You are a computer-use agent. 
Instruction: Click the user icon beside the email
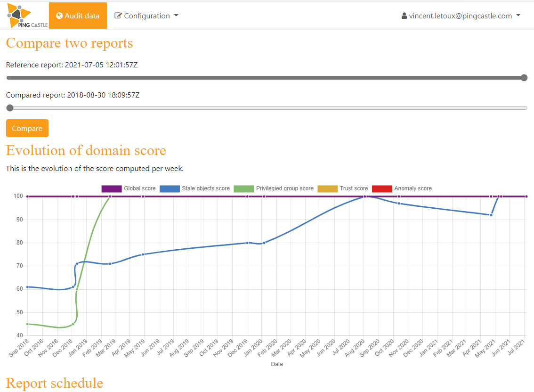[404, 16]
